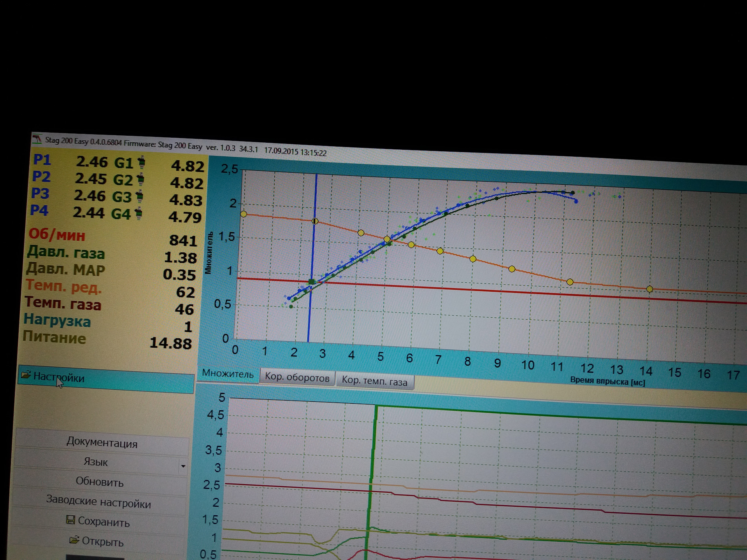747x560 pixels.
Task: Click the Обновить button
Action: 100,482
